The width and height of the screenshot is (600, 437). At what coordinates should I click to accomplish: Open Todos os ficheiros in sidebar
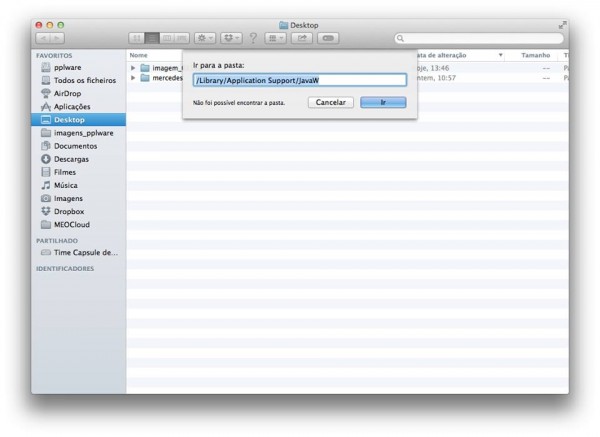click(79, 80)
